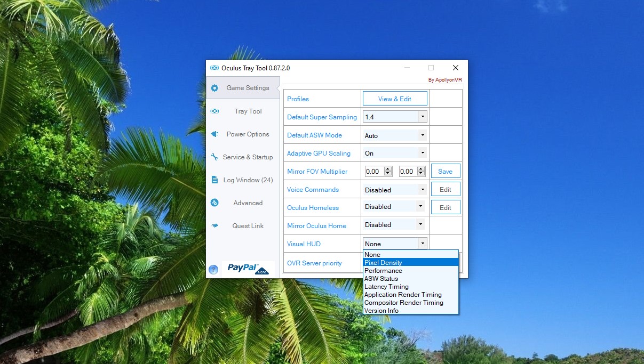
Task: Click the Visual HUD label
Action: point(304,244)
